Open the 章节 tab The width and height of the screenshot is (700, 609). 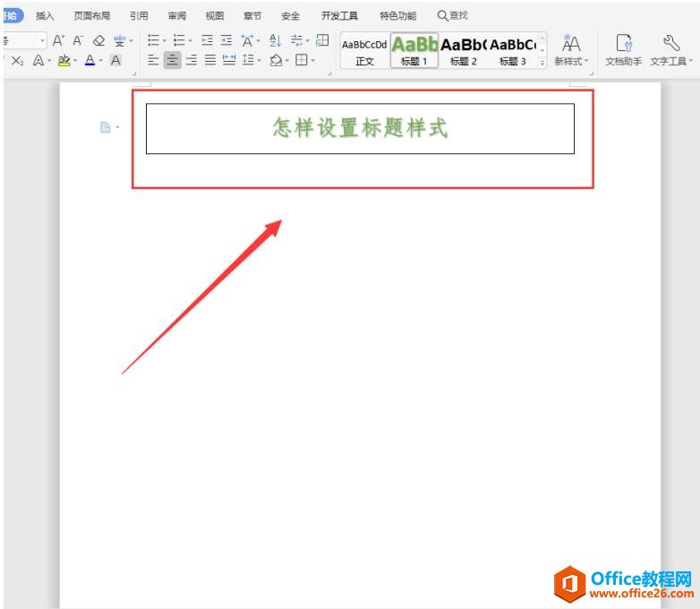[x=252, y=15]
